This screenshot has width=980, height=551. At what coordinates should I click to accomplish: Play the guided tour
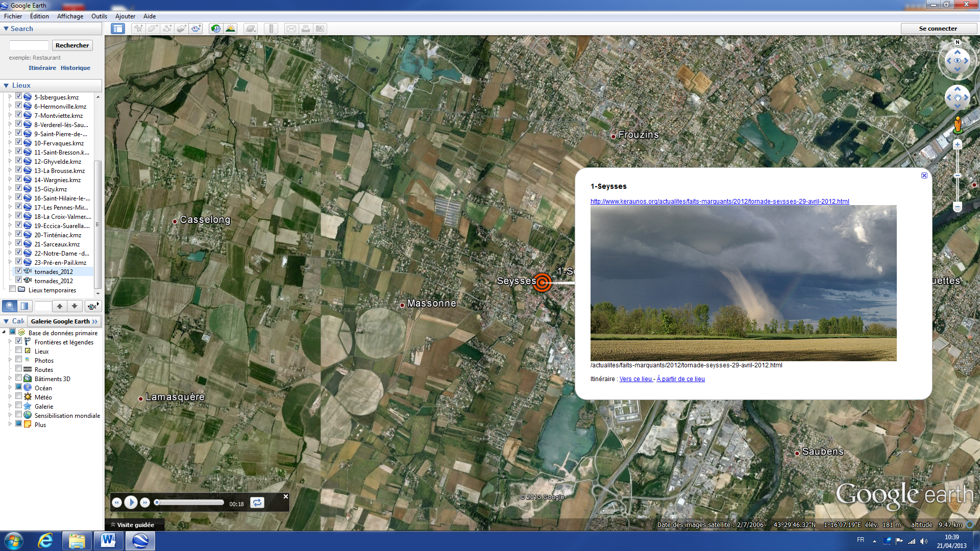tap(131, 503)
